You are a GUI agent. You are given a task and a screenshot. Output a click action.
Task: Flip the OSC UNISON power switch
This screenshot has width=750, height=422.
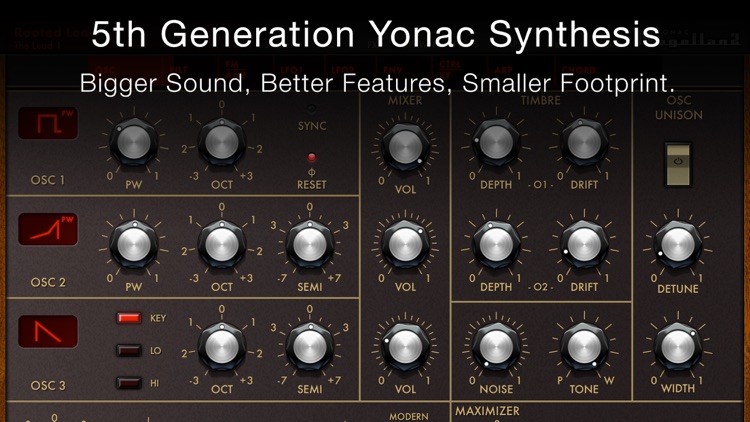(x=678, y=164)
